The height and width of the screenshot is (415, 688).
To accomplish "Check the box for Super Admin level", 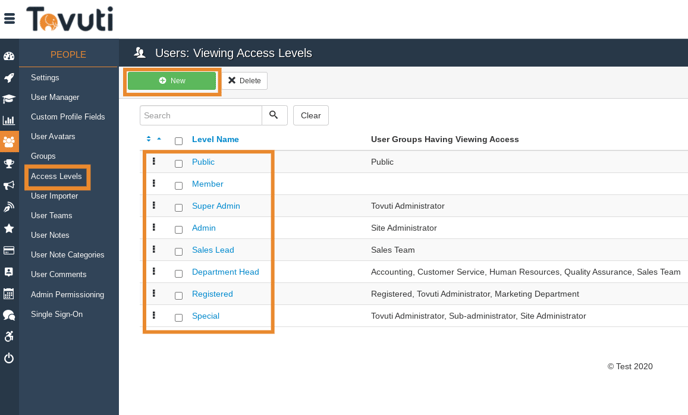I will [x=179, y=208].
